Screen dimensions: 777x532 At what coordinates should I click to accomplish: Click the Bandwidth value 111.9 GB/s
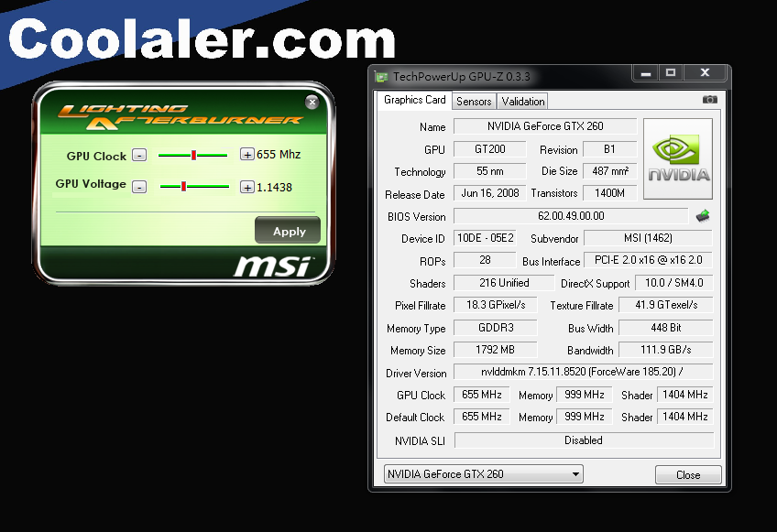click(x=666, y=350)
